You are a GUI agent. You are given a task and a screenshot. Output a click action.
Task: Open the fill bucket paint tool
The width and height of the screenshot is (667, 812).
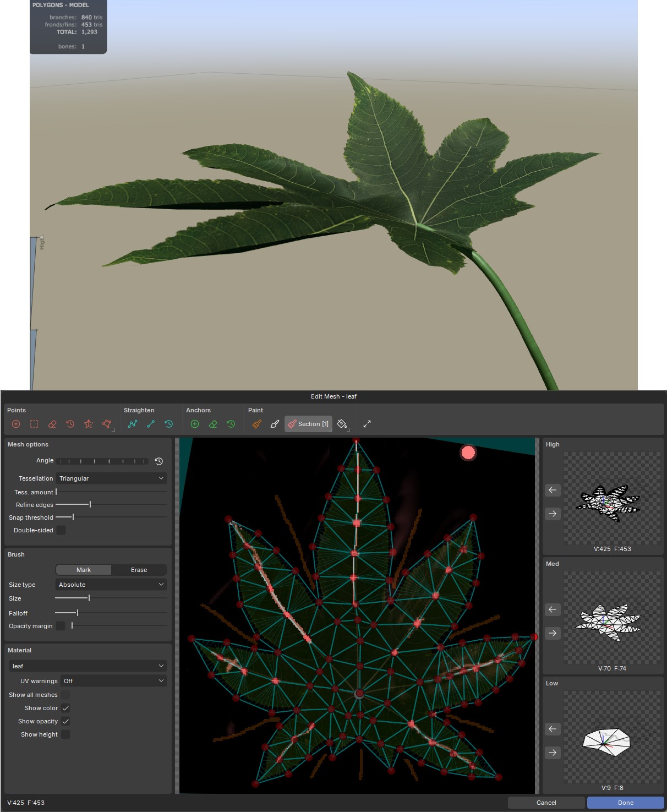[x=342, y=424]
